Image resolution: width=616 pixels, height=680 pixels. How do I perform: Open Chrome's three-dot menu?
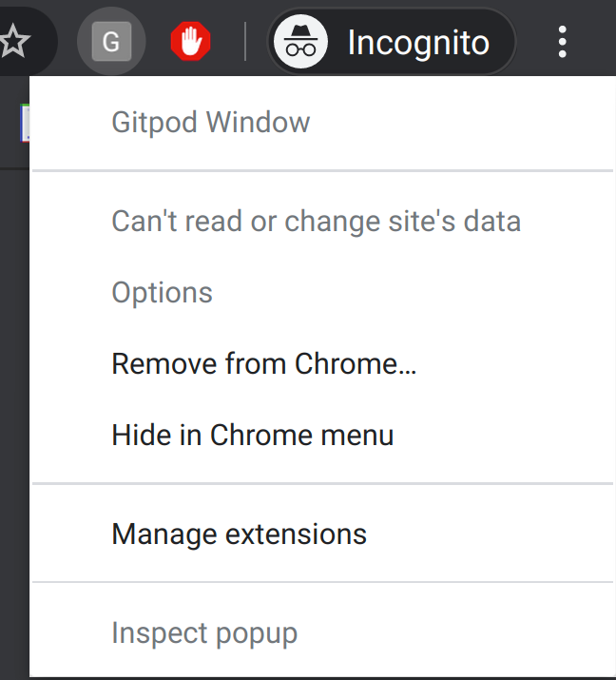pos(562,42)
